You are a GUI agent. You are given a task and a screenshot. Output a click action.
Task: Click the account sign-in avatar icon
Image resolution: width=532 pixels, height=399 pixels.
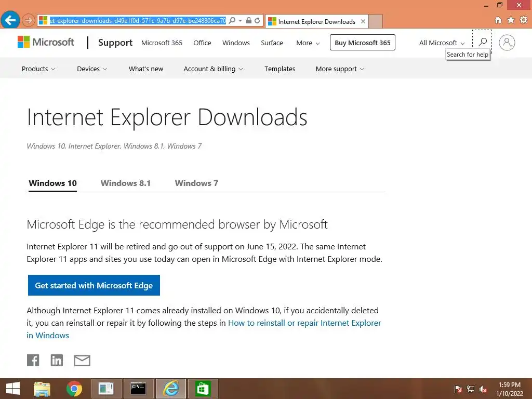pyautogui.click(x=507, y=43)
